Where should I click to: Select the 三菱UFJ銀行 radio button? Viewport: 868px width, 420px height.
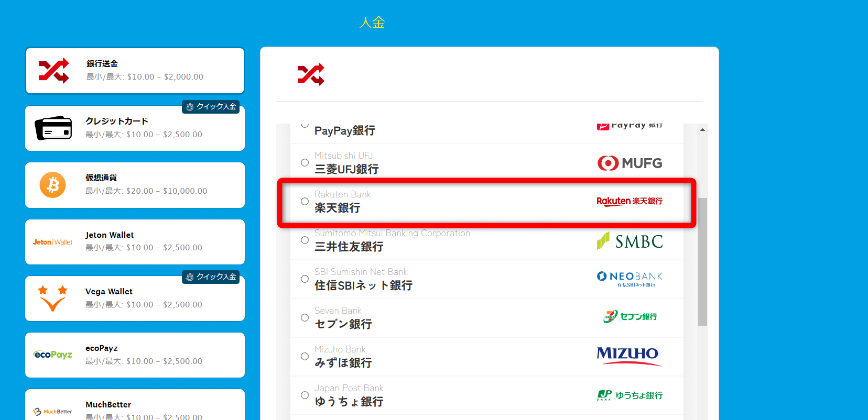coord(305,163)
